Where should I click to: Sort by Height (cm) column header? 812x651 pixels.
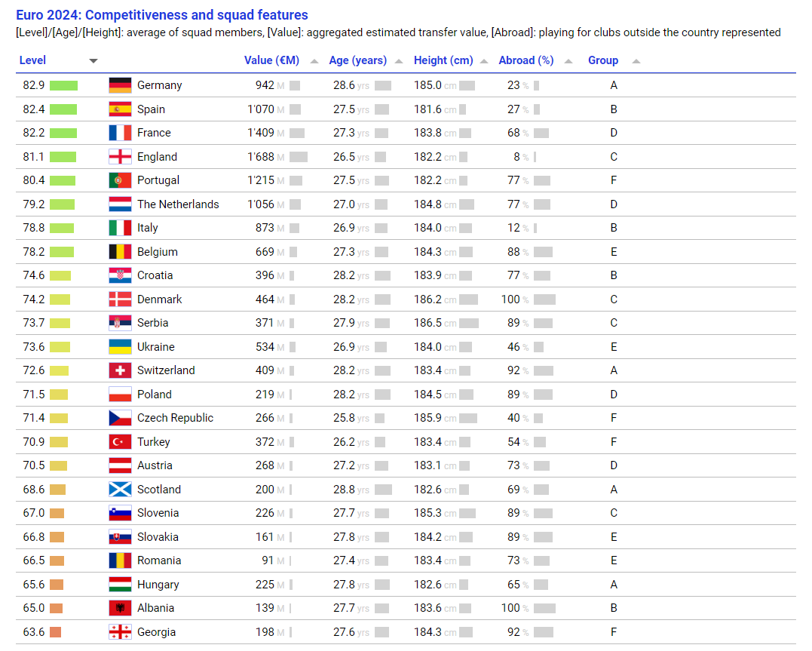coord(443,60)
